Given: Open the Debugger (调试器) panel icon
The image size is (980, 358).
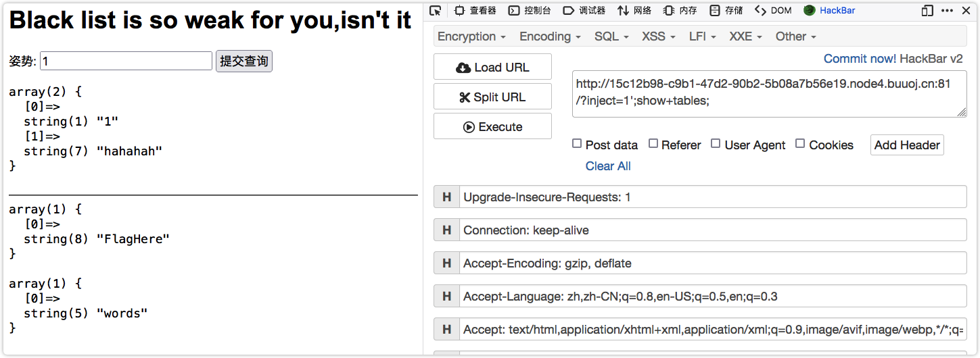Looking at the screenshot, I should [568, 10].
